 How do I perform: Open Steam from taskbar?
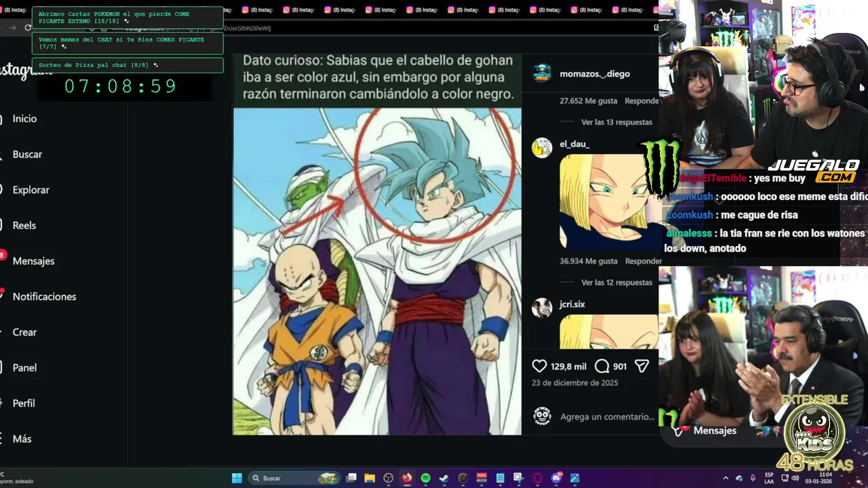tap(443, 478)
